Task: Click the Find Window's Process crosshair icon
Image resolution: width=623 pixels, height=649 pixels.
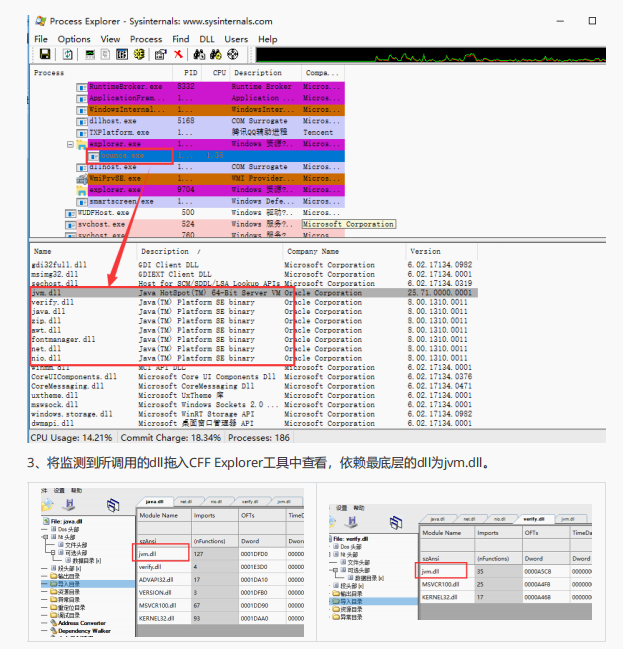Action: (x=233, y=54)
